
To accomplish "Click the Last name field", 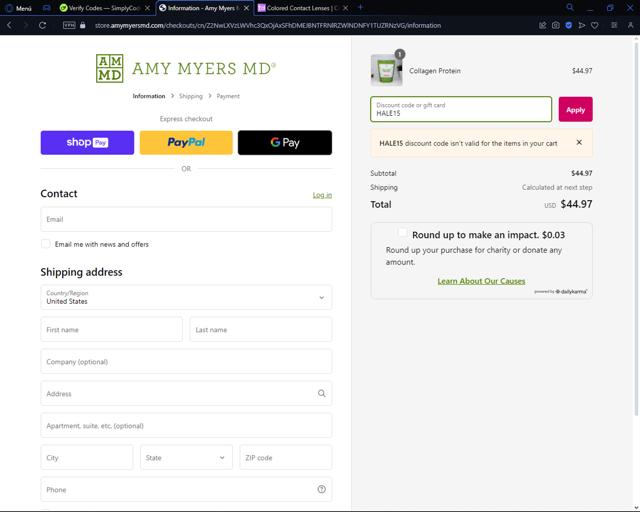I will point(261,329).
